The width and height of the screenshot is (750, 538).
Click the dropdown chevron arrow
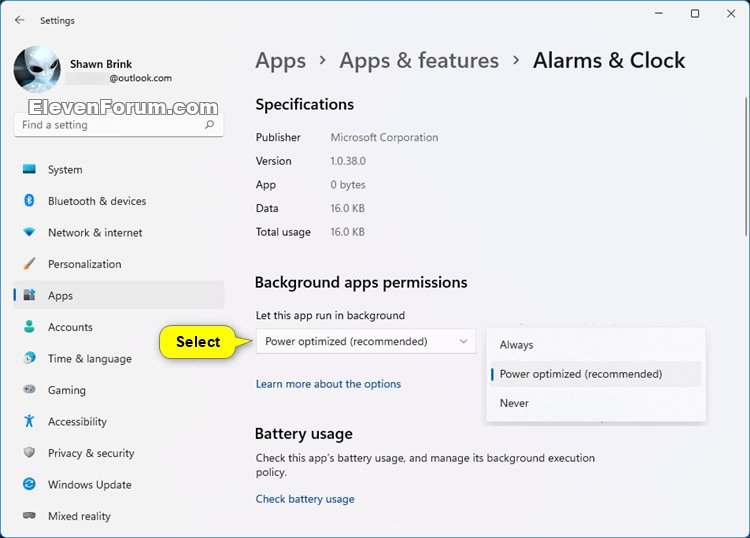[463, 341]
